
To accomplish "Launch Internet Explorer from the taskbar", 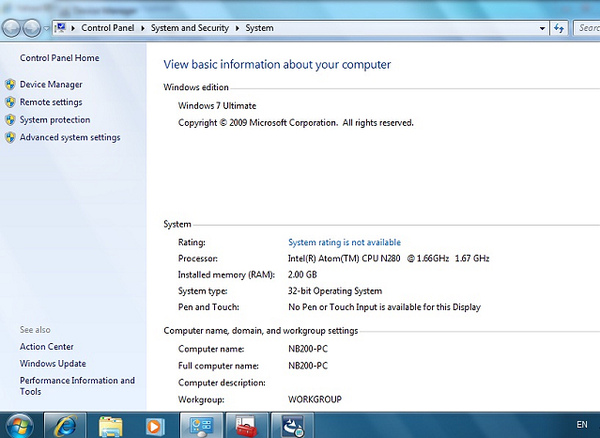I will 65,426.
